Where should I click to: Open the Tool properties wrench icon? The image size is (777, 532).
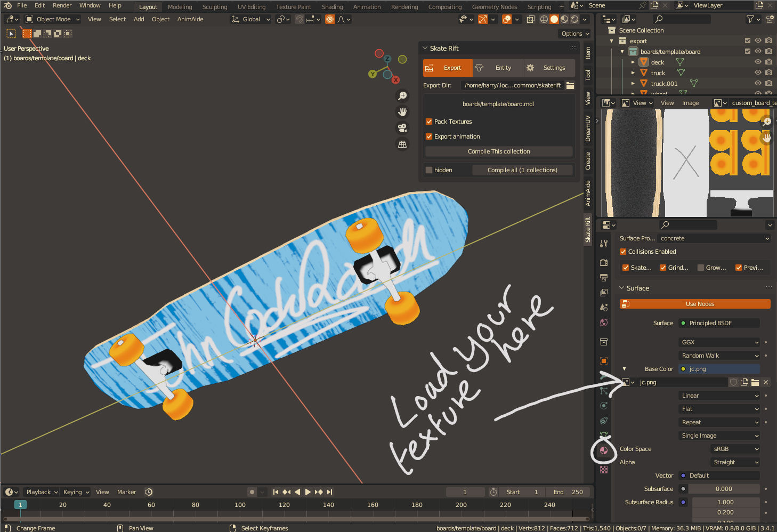pos(604,244)
